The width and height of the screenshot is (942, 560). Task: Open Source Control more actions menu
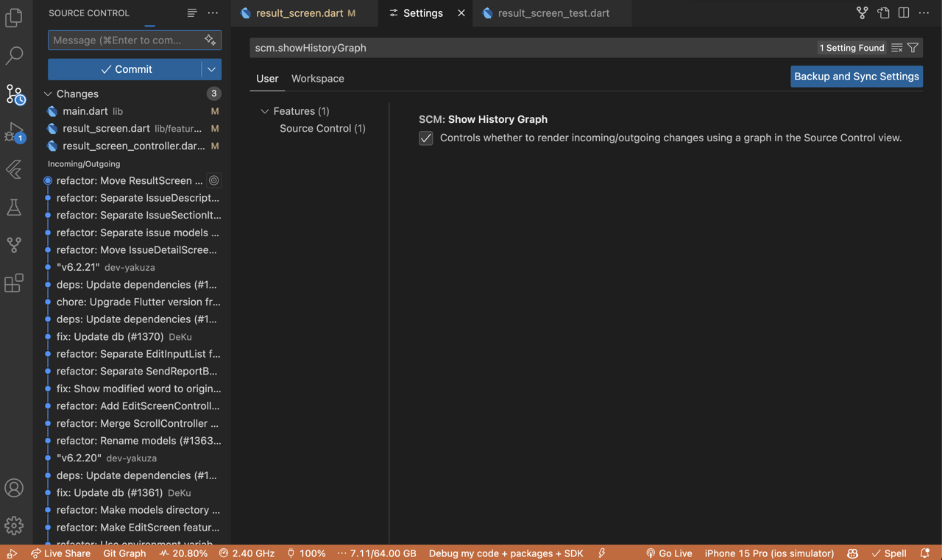pos(213,13)
